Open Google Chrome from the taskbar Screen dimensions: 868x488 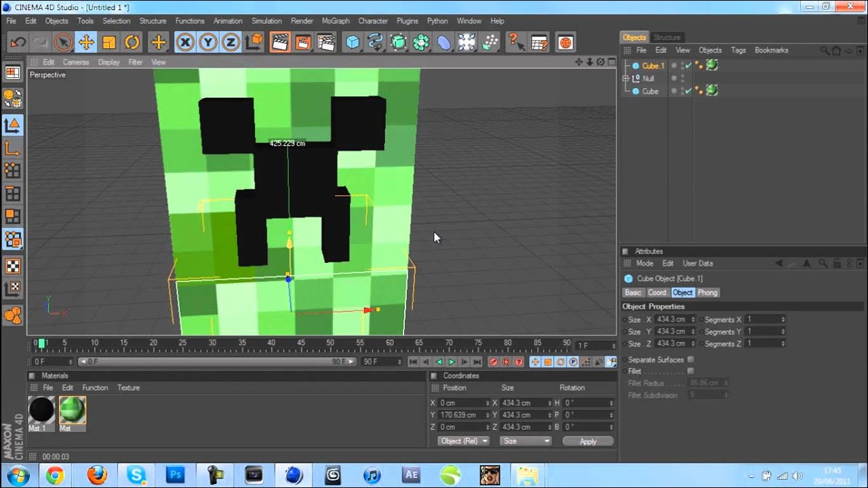[55, 475]
